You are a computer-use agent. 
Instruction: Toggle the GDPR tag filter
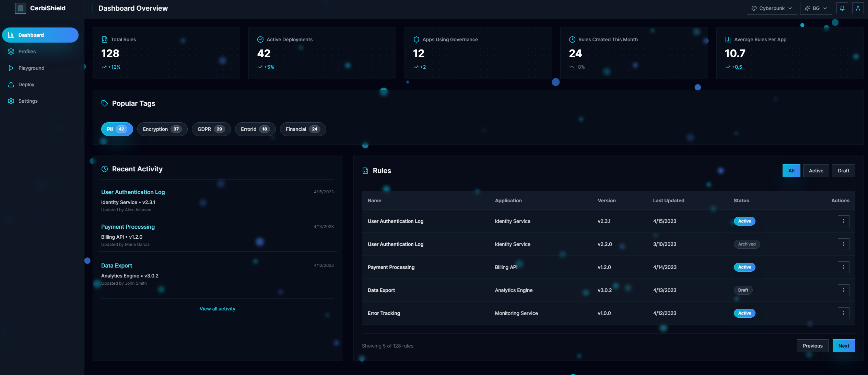click(x=211, y=129)
